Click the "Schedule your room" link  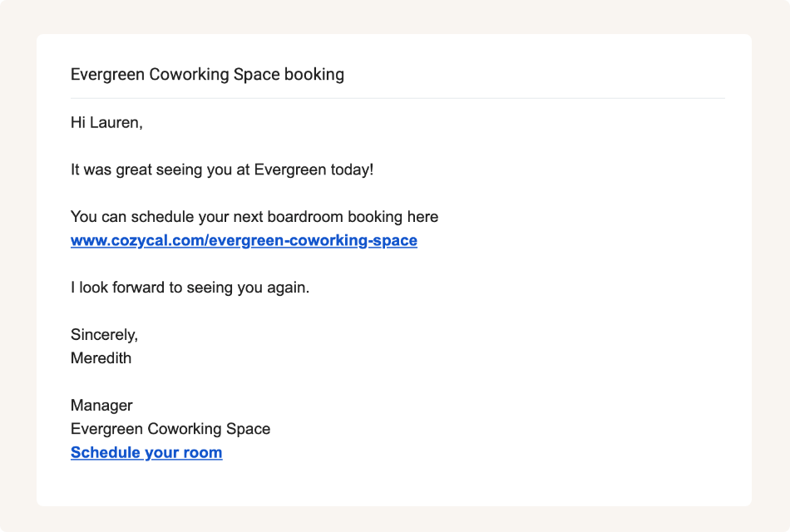coord(146,453)
